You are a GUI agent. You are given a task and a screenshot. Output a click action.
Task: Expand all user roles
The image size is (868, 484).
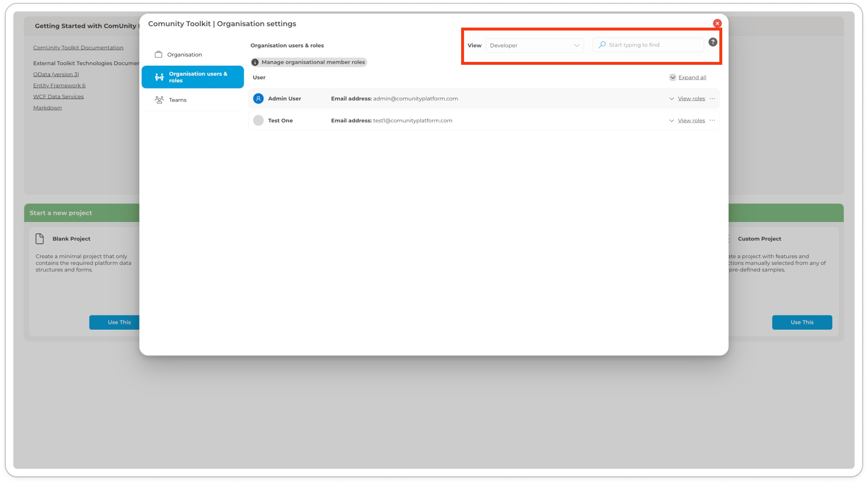692,78
